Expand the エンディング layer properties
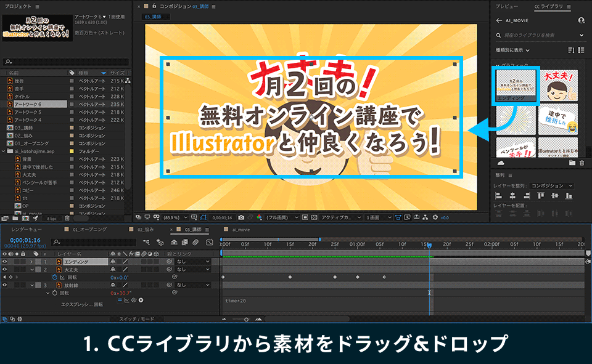Viewport: 592px width, 364px height. tap(31, 261)
